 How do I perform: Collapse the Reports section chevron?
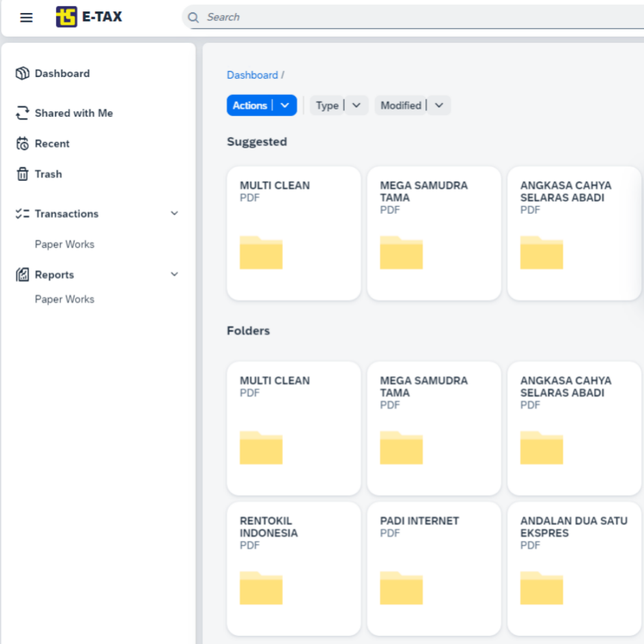(174, 275)
